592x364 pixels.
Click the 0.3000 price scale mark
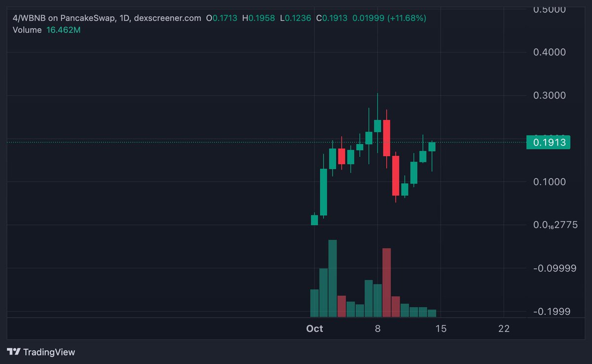[x=551, y=95]
